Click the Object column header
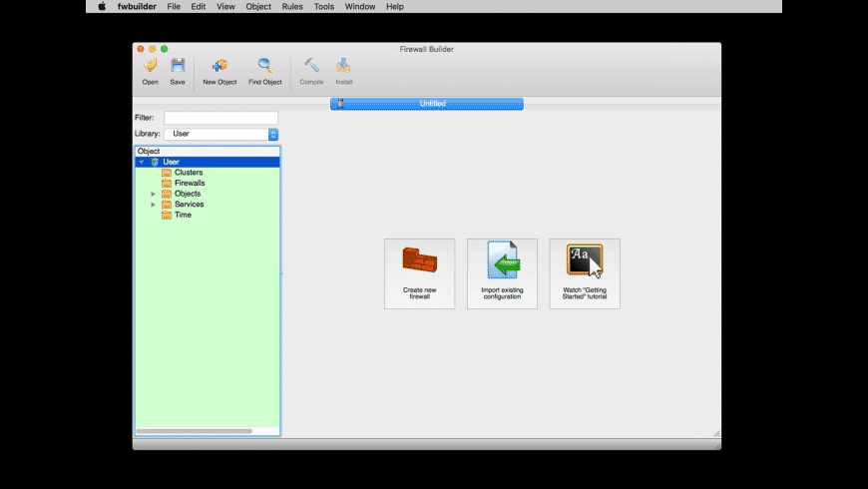 coord(208,151)
